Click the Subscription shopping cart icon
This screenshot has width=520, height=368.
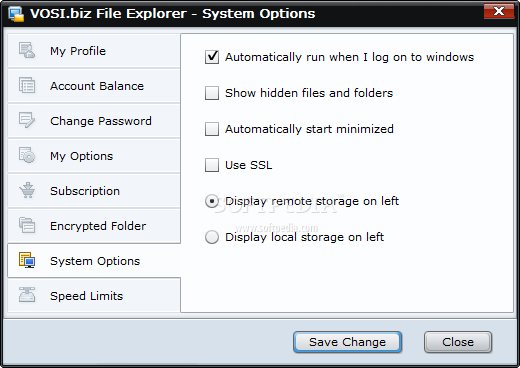27,190
